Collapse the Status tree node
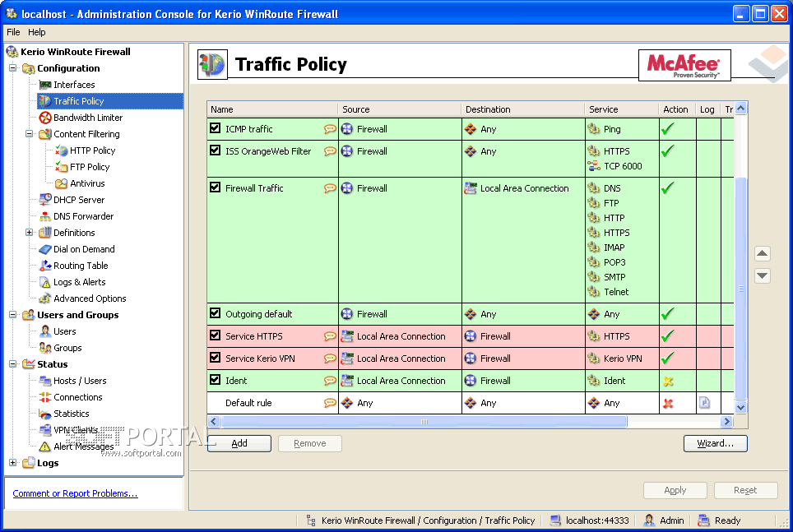793x532 pixels. 12,364
